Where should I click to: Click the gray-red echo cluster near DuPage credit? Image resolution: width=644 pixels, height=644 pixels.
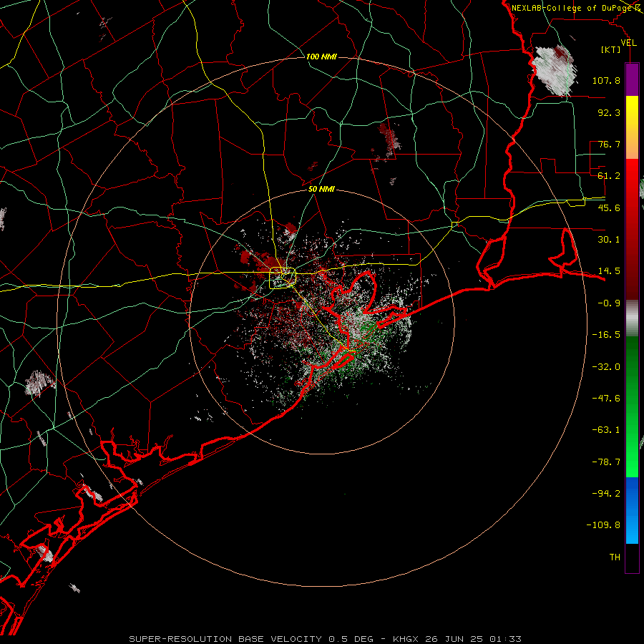coord(554,70)
